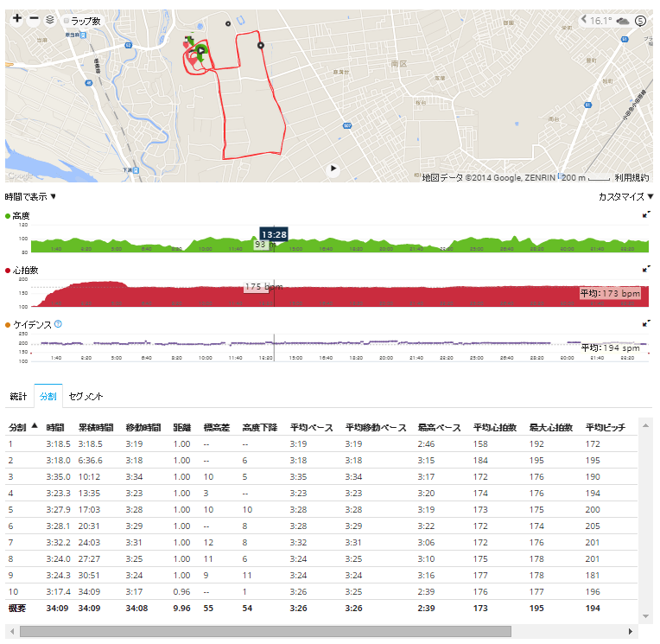660x644 pixels.
Task: Open the 利用規約 link on map
Action: 631,177
